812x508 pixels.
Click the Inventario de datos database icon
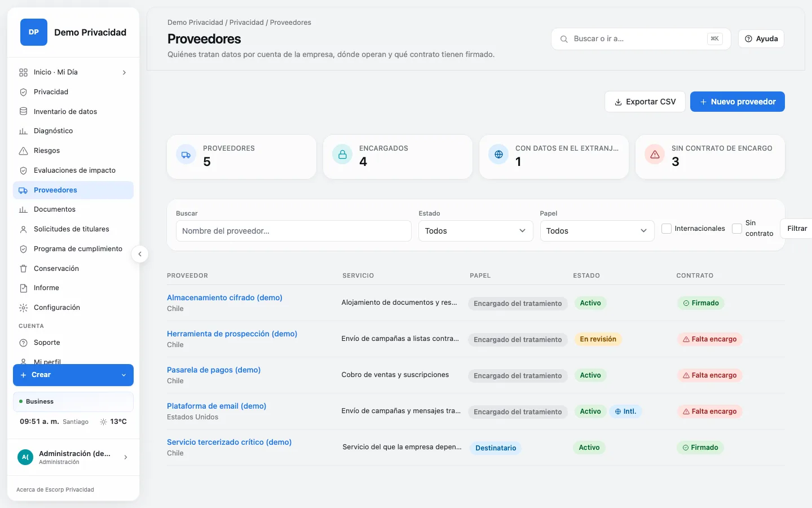click(x=23, y=112)
